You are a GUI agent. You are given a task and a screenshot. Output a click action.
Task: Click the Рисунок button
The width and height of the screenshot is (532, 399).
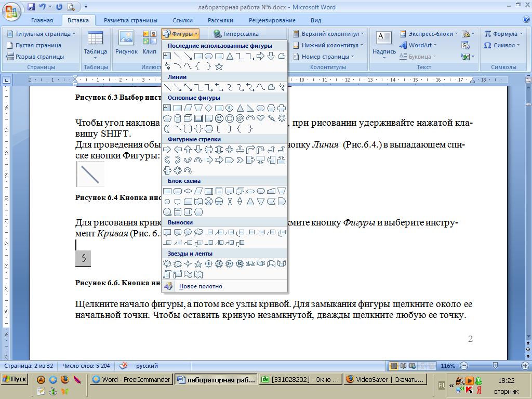126,43
